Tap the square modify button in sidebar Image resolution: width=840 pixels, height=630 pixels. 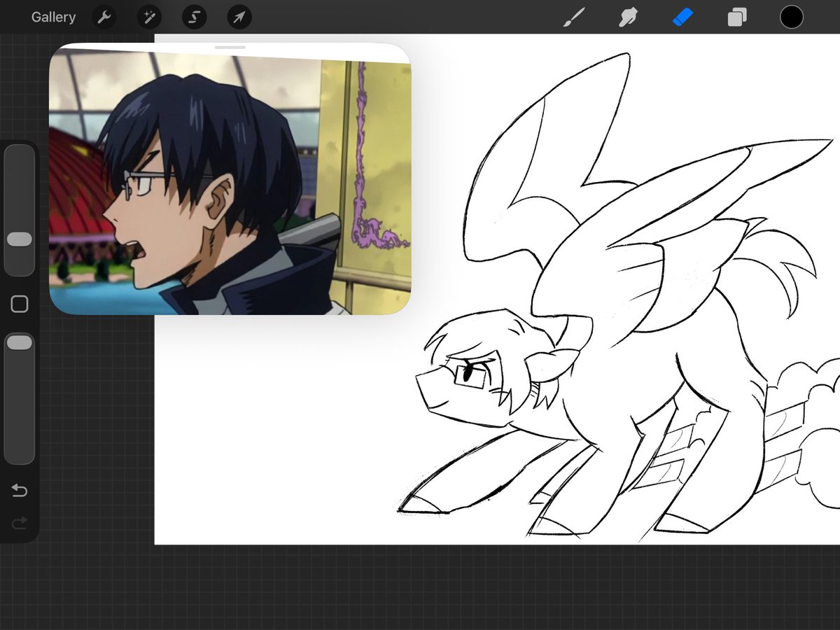pos(20,304)
